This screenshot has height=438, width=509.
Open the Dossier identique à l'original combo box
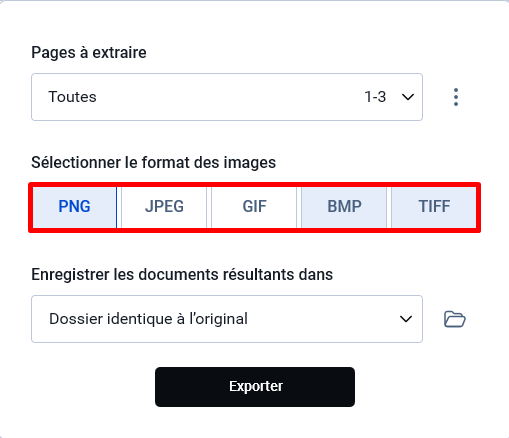coord(227,319)
